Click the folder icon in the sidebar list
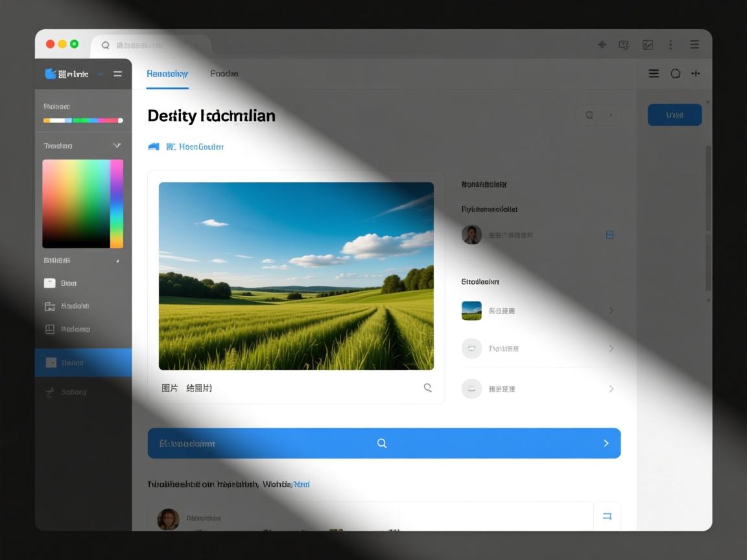 coord(50,306)
